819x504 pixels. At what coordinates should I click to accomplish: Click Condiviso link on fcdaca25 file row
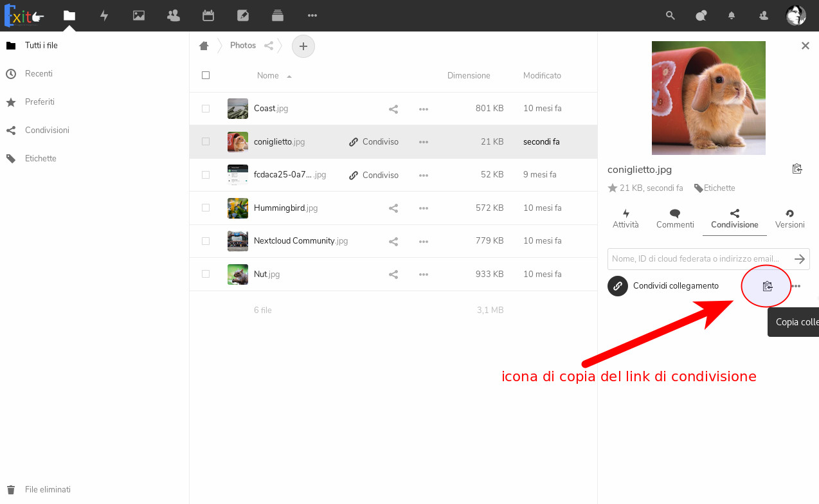[x=373, y=175]
